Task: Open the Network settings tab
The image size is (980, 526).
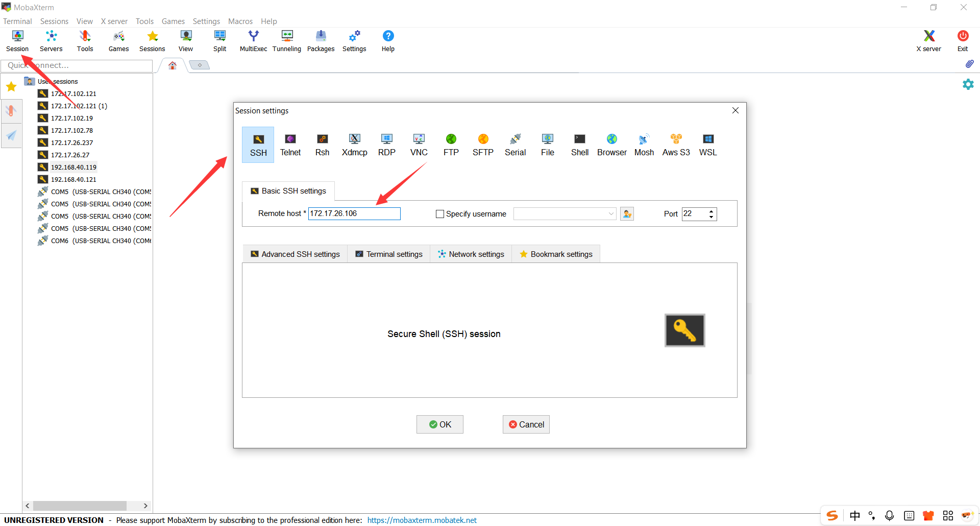Action: [x=471, y=254]
